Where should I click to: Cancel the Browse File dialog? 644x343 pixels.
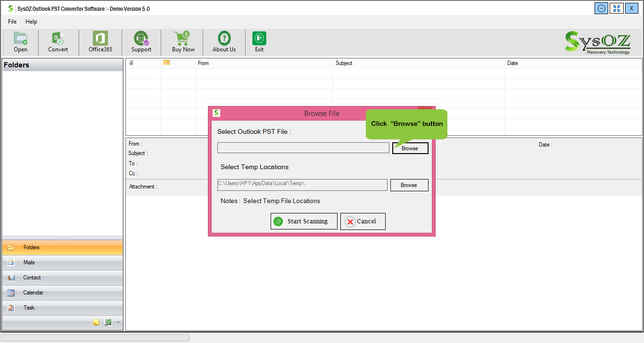click(x=363, y=221)
